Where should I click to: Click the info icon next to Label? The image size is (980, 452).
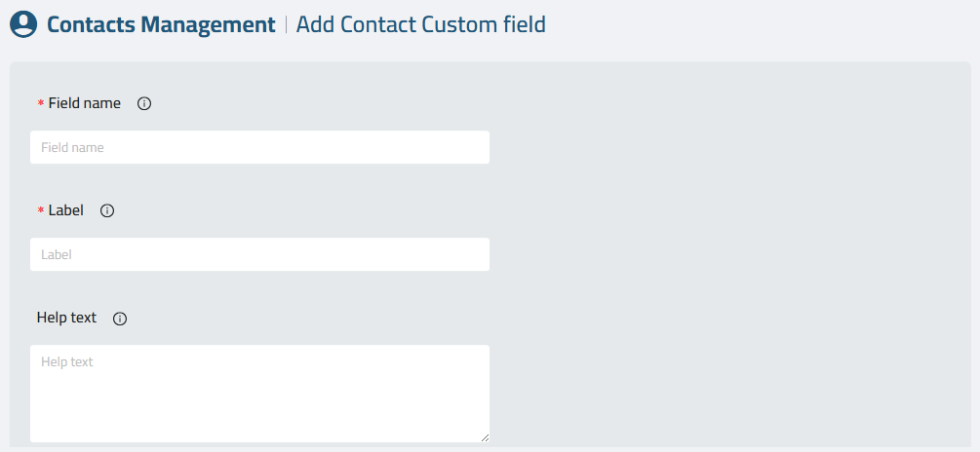(107, 211)
